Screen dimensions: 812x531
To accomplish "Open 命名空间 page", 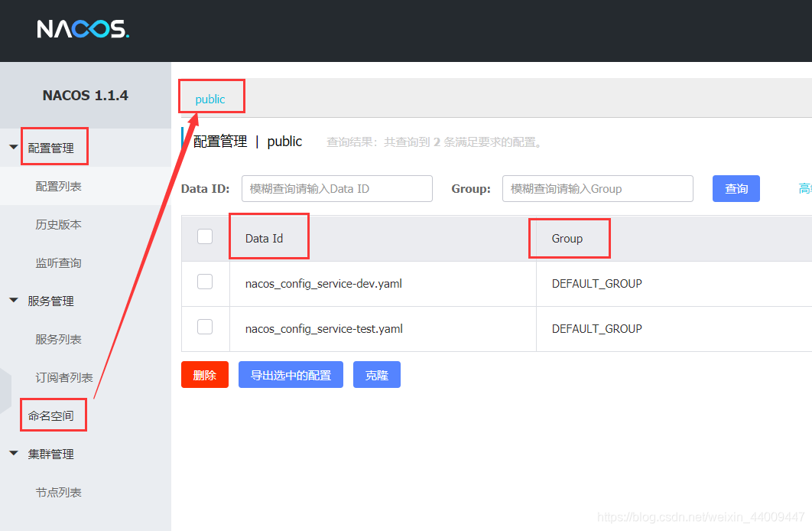I will [50, 416].
